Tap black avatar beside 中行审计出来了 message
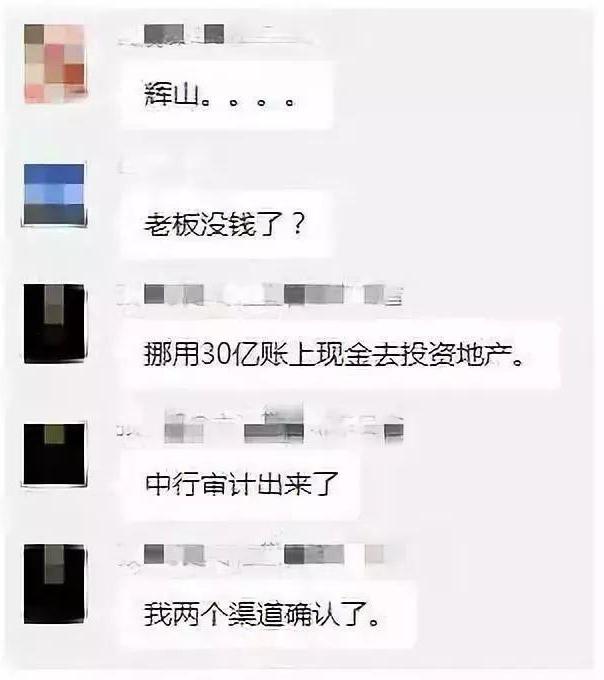The image size is (604, 680). (54, 454)
